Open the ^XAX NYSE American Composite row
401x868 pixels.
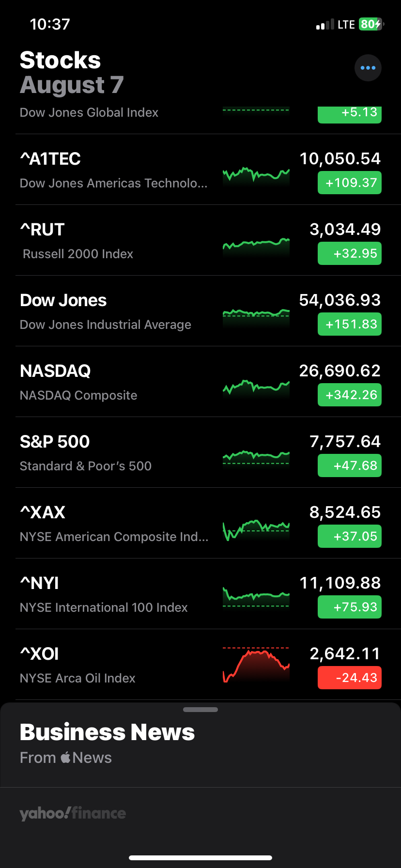click(200, 523)
